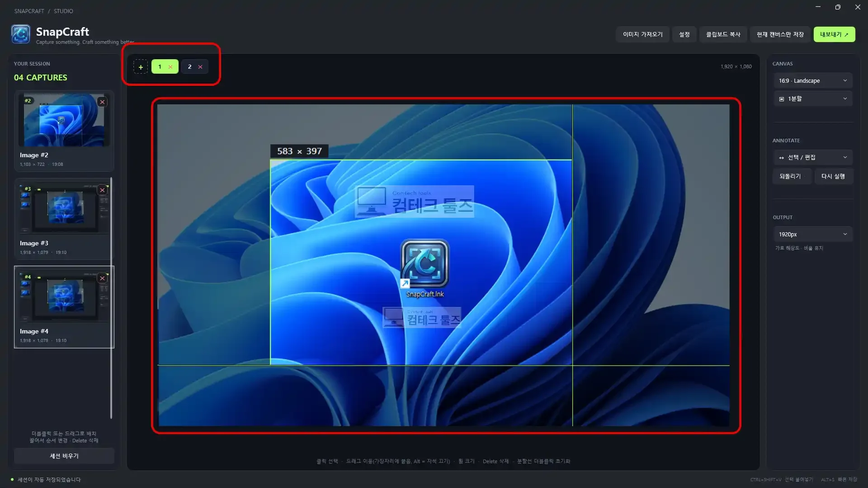Click 현재 캔버스만 저장 button

click(780, 34)
